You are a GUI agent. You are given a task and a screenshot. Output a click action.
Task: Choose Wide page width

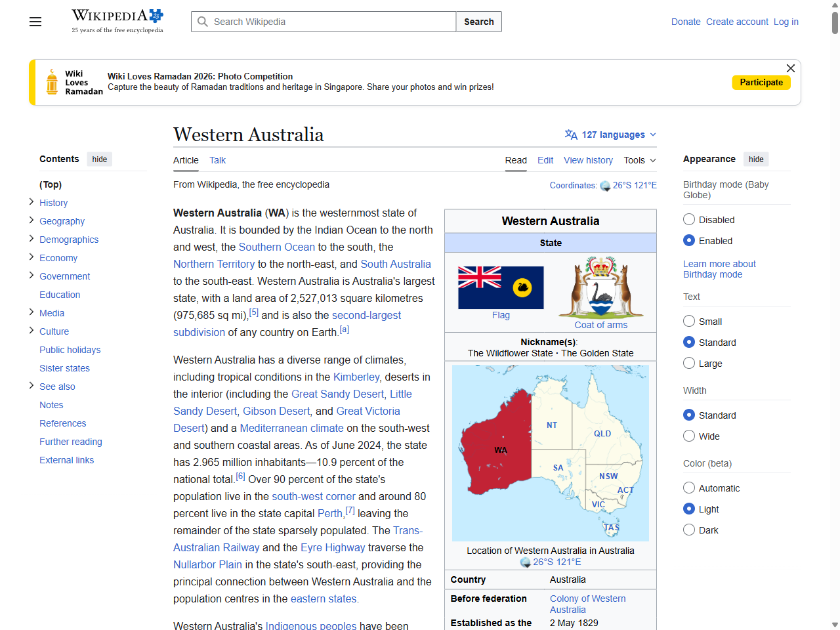click(x=689, y=436)
